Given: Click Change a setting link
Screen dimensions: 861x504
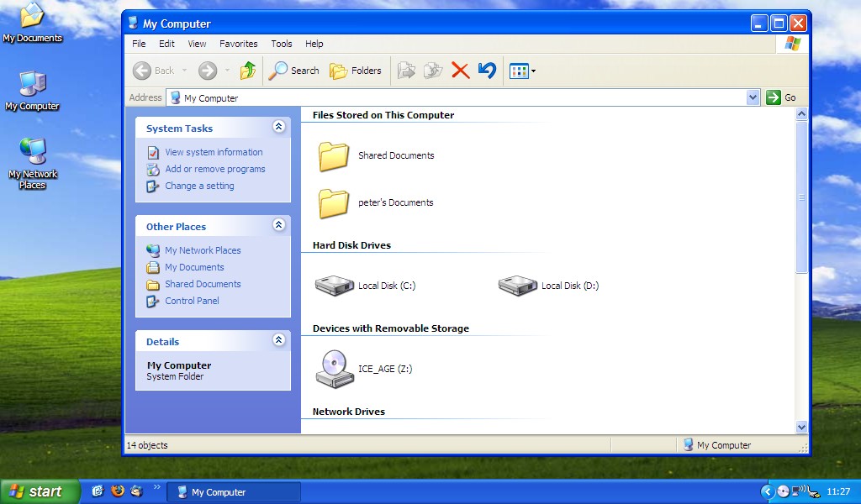Looking at the screenshot, I should [x=199, y=186].
